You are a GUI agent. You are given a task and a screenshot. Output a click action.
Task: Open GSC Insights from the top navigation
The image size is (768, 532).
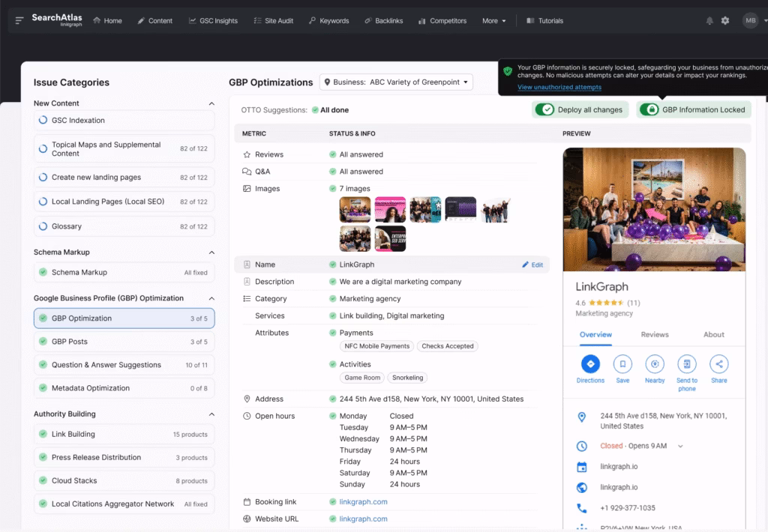[x=213, y=20]
